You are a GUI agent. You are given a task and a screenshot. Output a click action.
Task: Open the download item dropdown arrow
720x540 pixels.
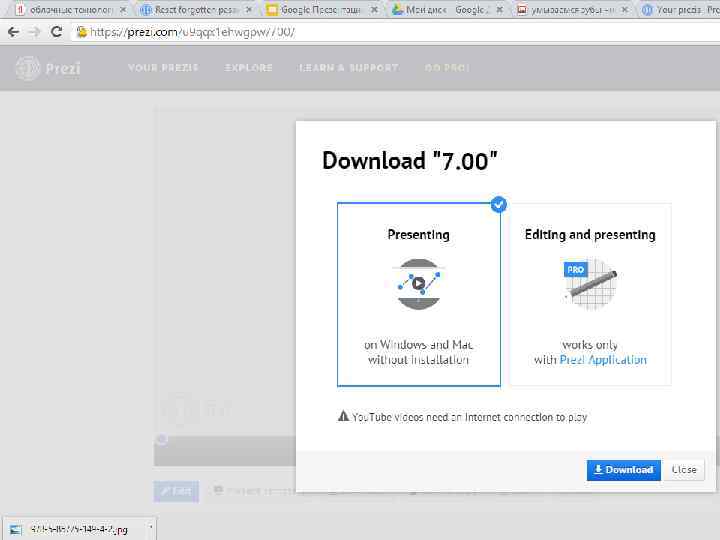tap(151, 527)
